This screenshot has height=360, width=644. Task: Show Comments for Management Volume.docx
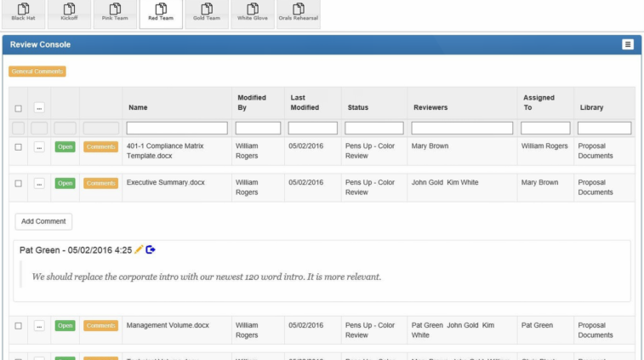point(100,325)
